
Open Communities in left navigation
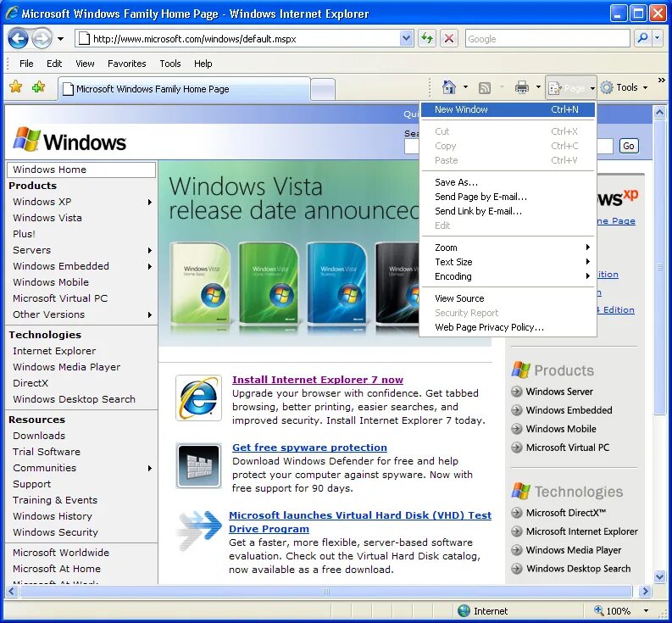(x=44, y=468)
